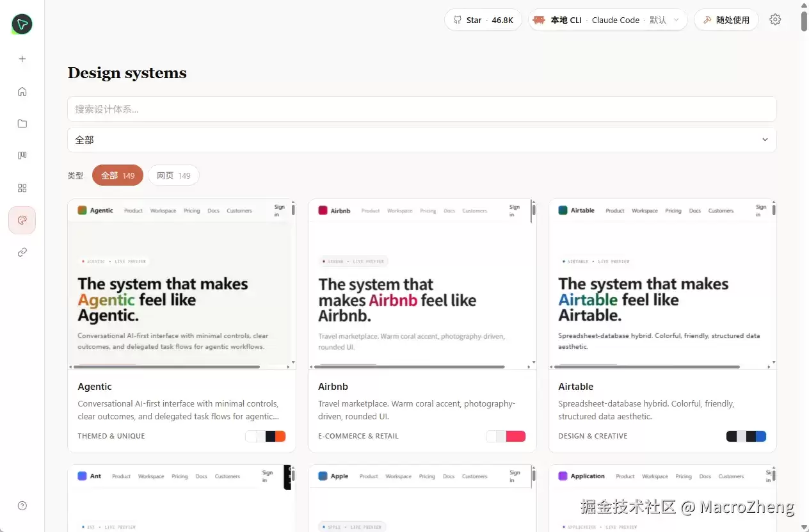This screenshot has width=809, height=532.
Task: Click the Agentic card title
Action: (x=95, y=387)
